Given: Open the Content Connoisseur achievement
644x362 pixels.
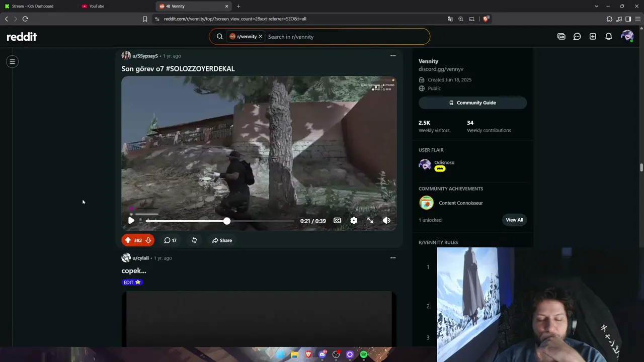Looking at the screenshot, I should (x=460, y=203).
